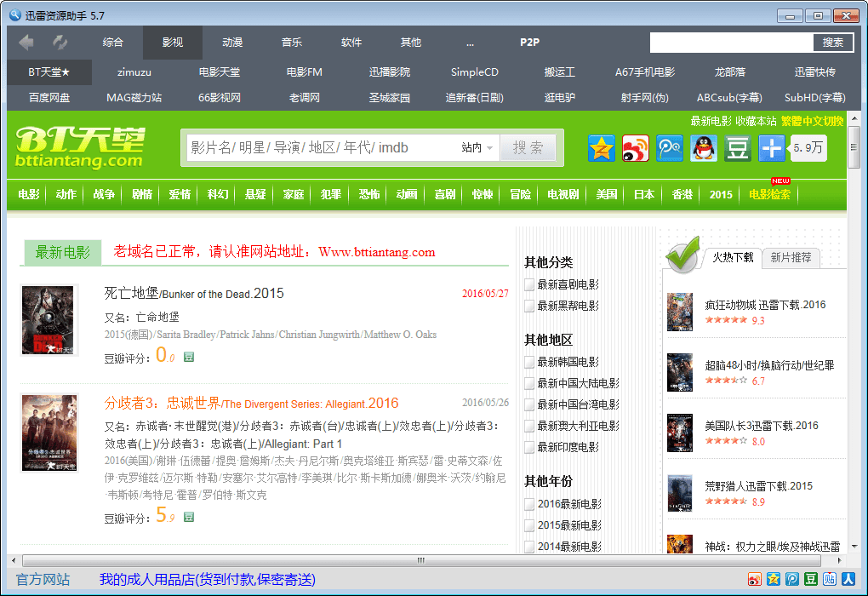The width and height of the screenshot is (868, 596).
Task: Share via the QQ penguin icon
Action: (x=704, y=148)
